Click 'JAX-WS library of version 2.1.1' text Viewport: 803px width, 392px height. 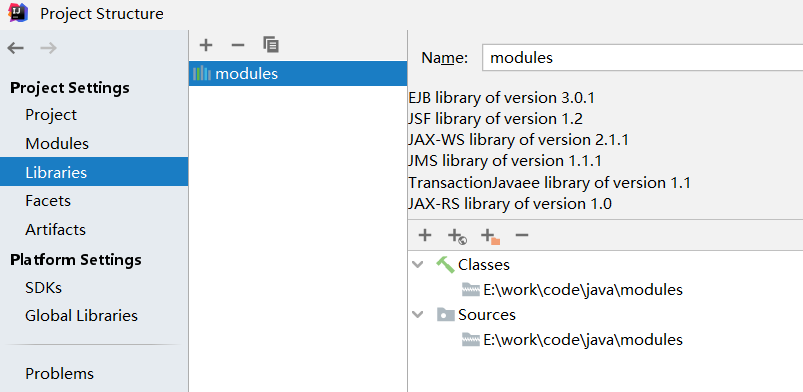click(518, 140)
